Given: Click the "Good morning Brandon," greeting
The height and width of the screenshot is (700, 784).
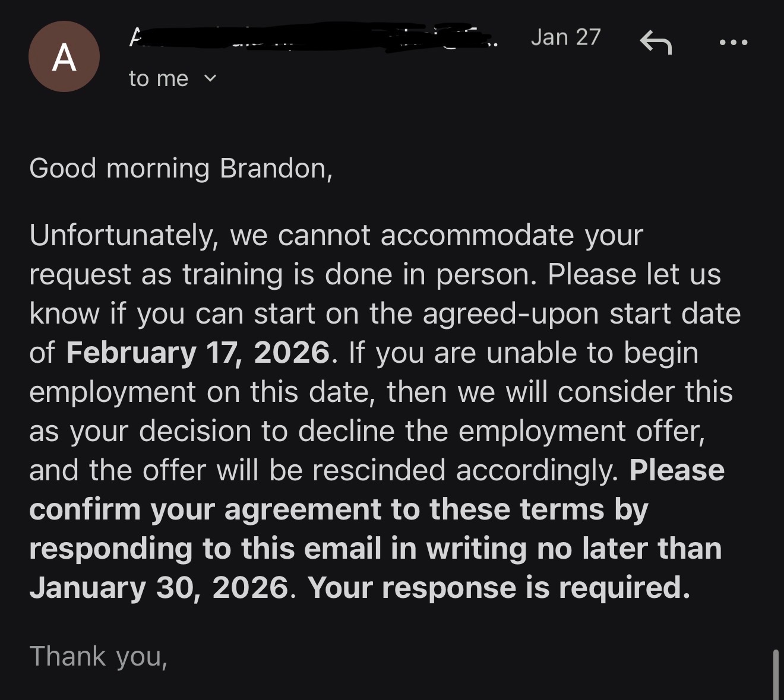Looking at the screenshot, I should 181,169.
